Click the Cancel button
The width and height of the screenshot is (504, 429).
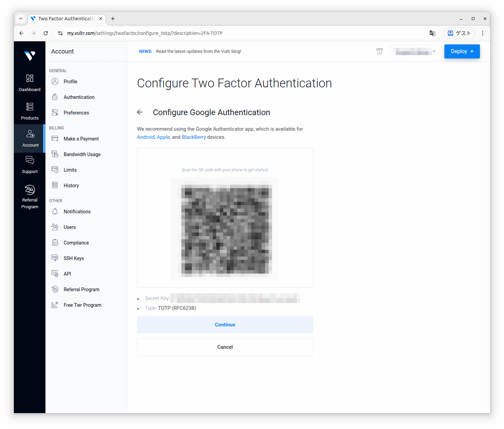tap(225, 347)
